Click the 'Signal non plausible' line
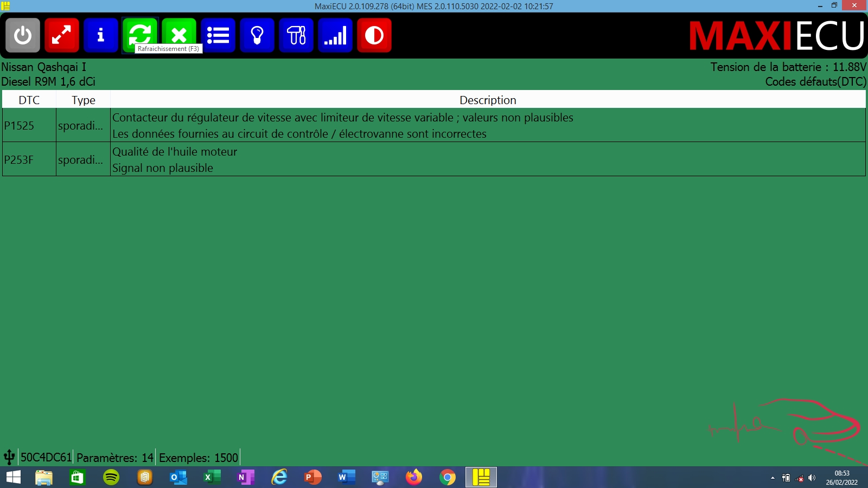The width and height of the screenshot is (868, 488). (163, 168)
